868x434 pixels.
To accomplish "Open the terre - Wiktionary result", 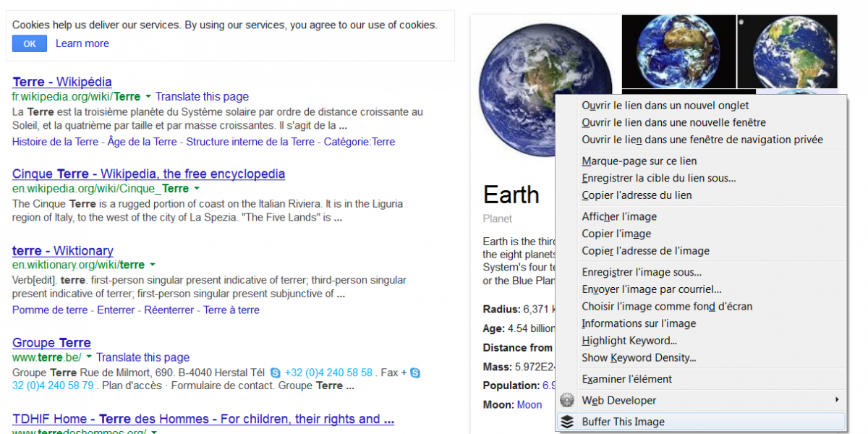I will [x=63, y=250].
